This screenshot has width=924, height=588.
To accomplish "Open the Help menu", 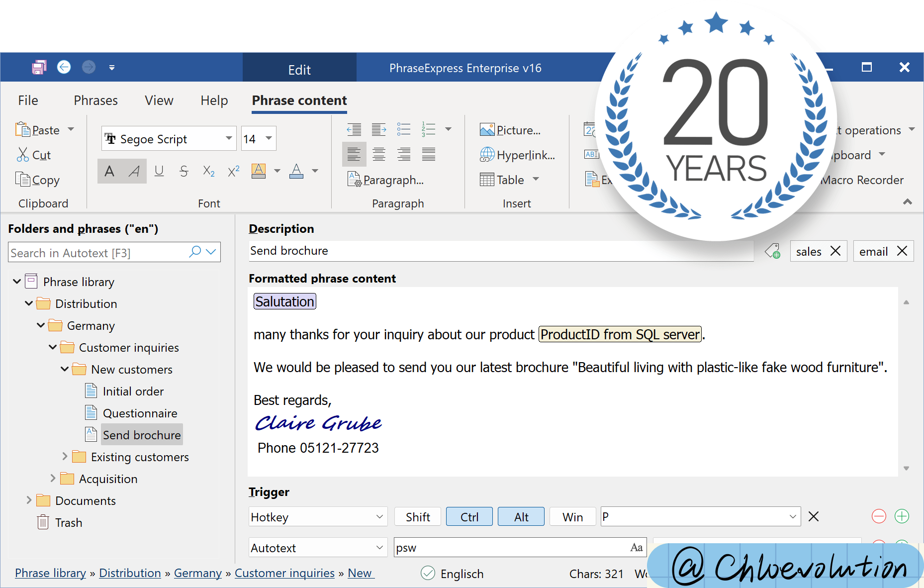I will (x=214, y=100).
